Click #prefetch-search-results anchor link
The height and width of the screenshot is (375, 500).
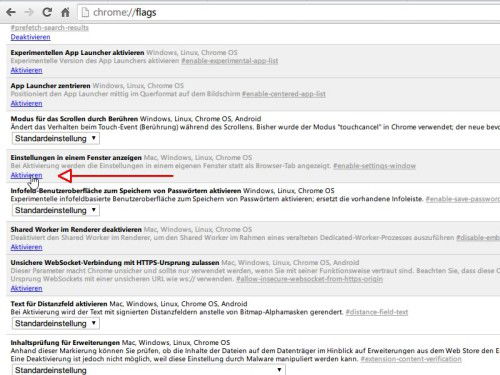click(x=50, y=28)
